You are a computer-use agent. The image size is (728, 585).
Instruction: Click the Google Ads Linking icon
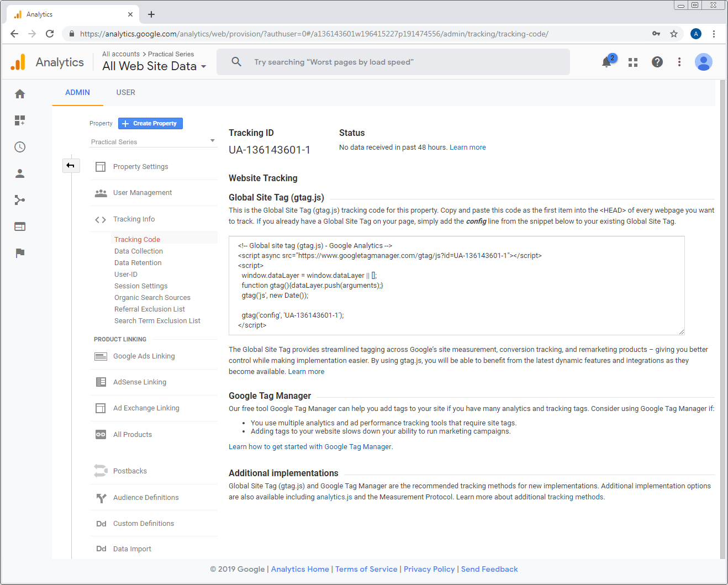pyautogui.click(x=101, y=356)
